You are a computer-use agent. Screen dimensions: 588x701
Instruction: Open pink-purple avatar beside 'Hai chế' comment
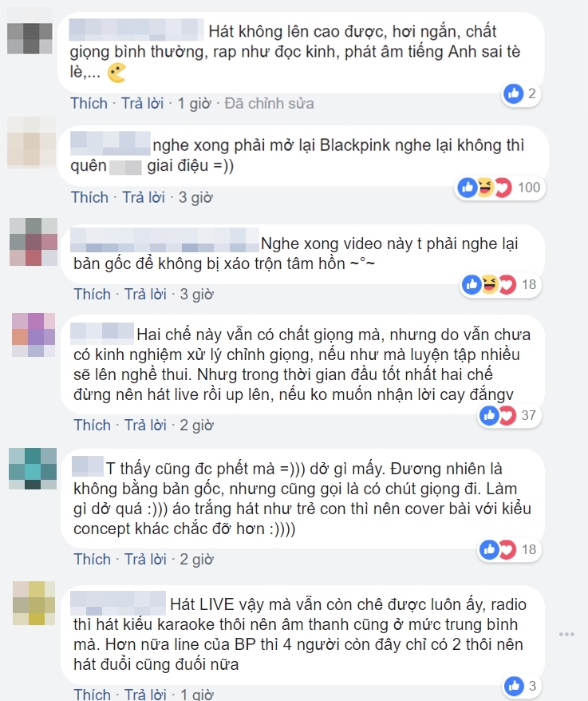(x=34, y=335)
